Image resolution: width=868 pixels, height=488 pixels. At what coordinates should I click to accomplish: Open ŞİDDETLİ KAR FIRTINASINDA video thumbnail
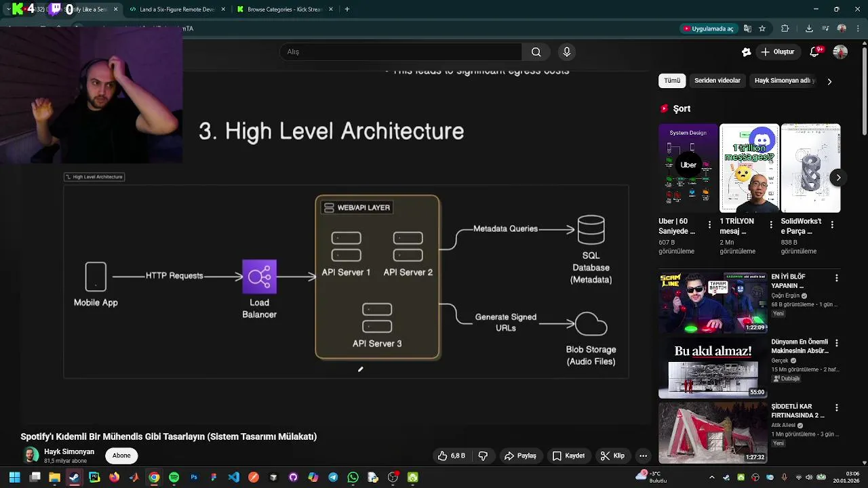coord(712,432)
